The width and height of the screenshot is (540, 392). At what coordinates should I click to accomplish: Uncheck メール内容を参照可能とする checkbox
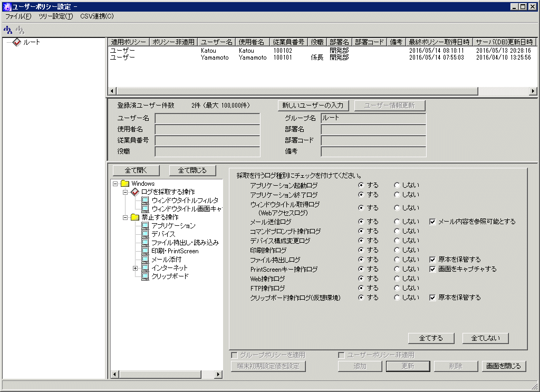(432, 222)
